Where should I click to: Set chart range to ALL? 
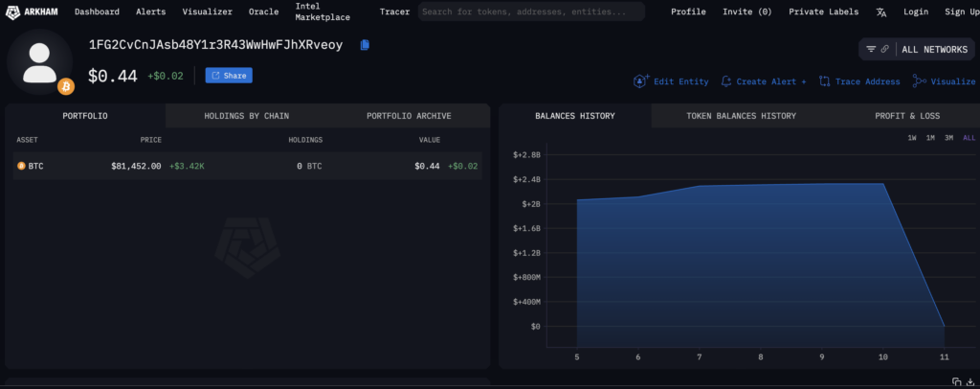[969, 138]
